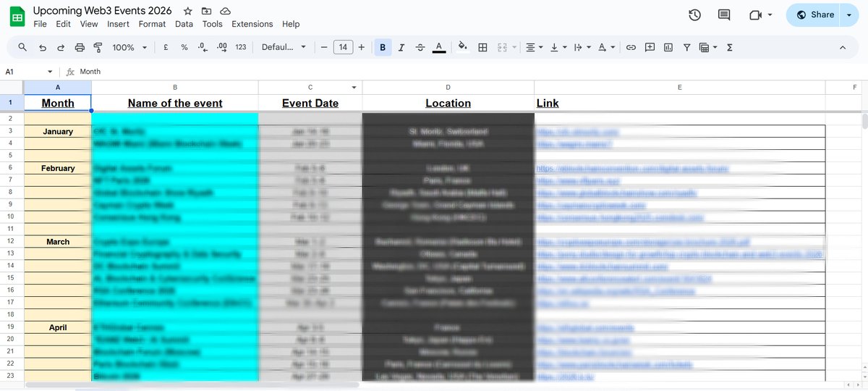The image size is (868, 391).
Task: Open the functions sigma icon
Action: point(729,47)
